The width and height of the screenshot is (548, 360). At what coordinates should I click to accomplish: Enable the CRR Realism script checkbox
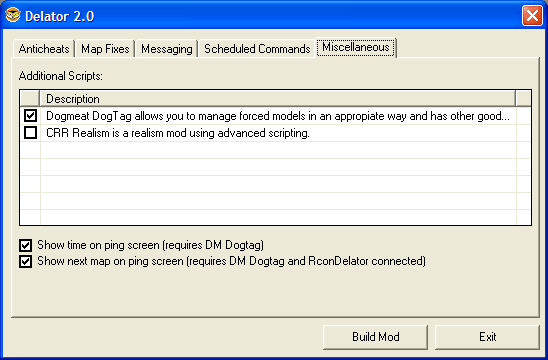[30, 132]
